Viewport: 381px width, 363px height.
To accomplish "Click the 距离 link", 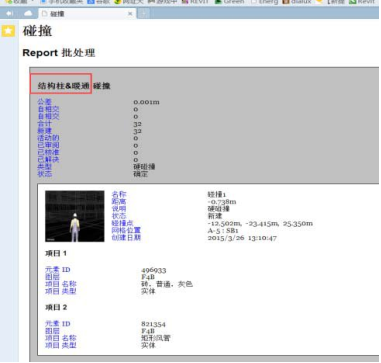I will coord(119,201).
